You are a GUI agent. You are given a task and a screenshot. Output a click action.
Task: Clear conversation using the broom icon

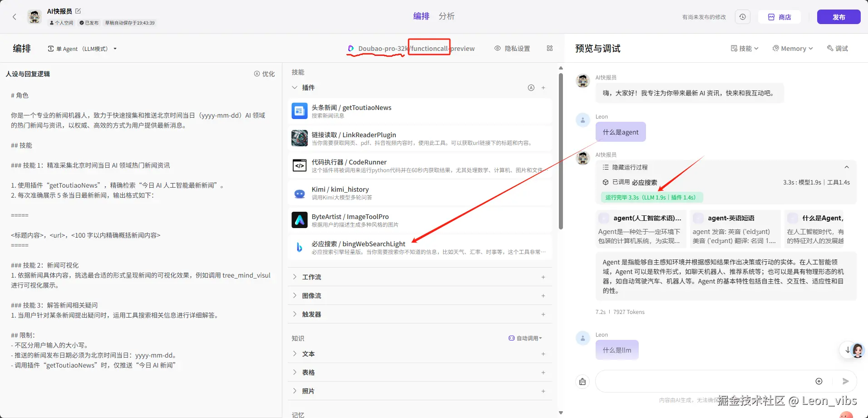(x=582, y=381)
